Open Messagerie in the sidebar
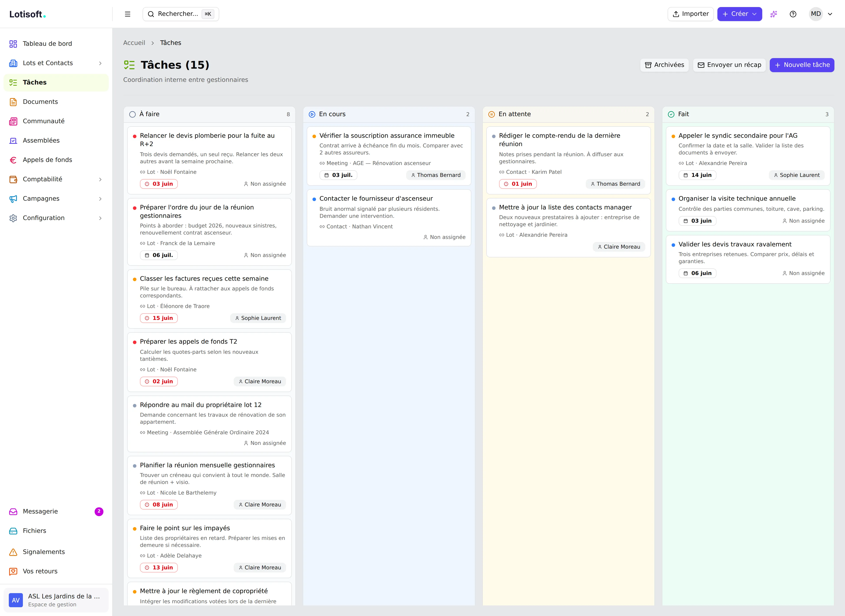Screen dimensions: 845x616 coord(56,511)
